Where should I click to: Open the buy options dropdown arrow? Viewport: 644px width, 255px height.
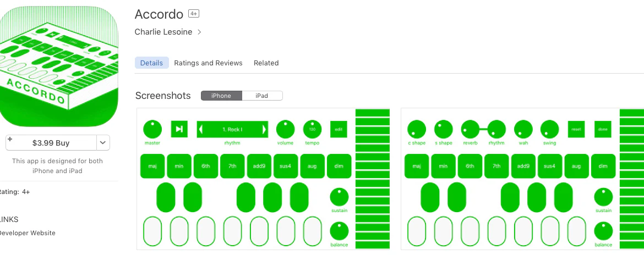tap(103, 143)
